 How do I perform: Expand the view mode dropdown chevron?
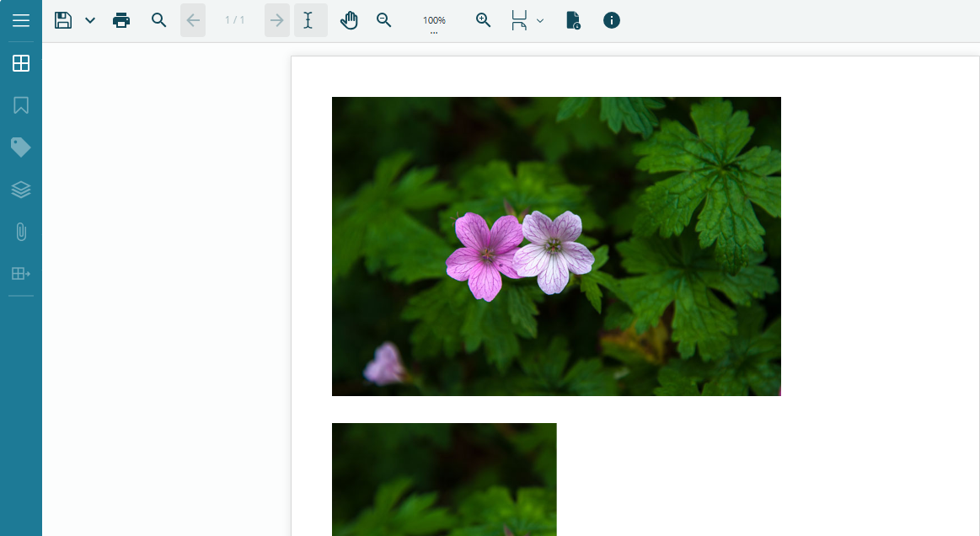[540, 20]
